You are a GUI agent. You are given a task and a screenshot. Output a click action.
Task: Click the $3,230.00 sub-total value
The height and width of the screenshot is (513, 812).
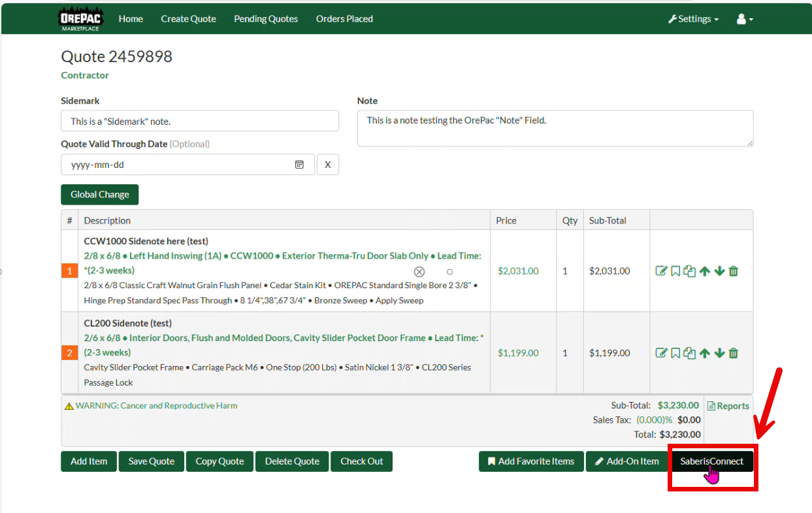tap(678, 406)
